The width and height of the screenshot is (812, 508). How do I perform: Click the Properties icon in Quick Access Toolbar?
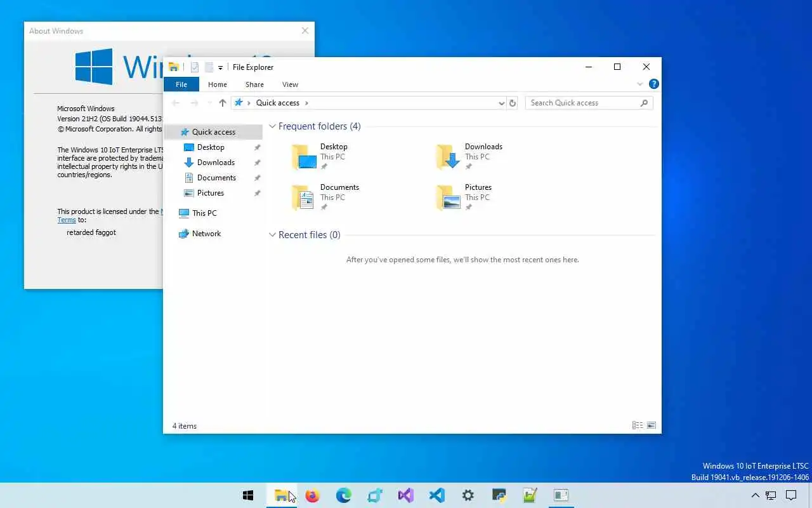(x=195, y=67)
